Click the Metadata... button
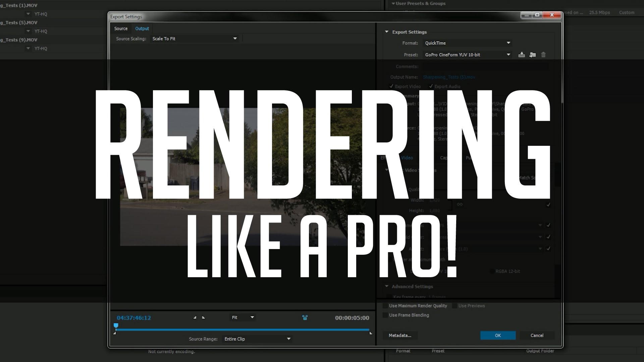644x362 pixels. [400, 335]
